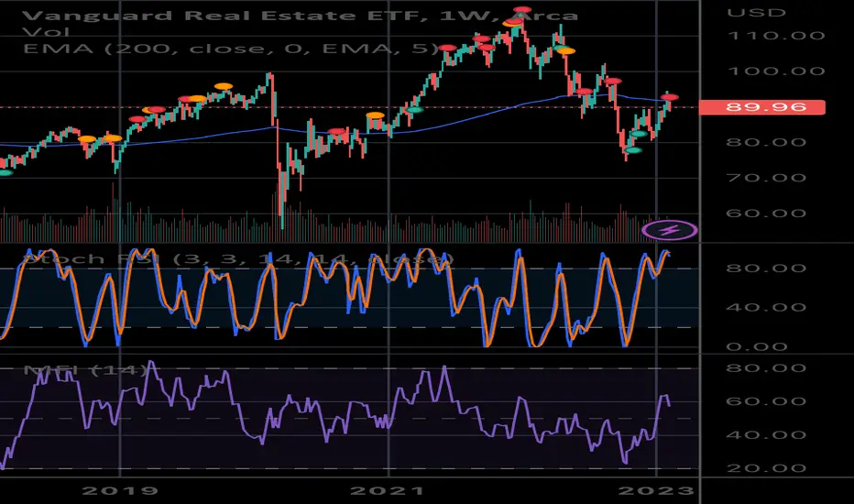This screenshot has width=854, height=504.
Task: Click 80.00 on the MFI axis
Action: 766,367
